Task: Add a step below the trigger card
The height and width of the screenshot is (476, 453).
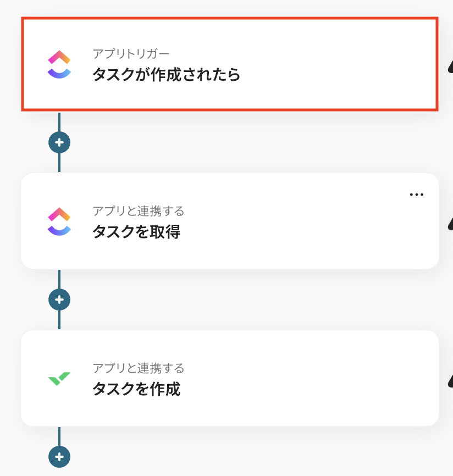Action: [x=59, y=142]
